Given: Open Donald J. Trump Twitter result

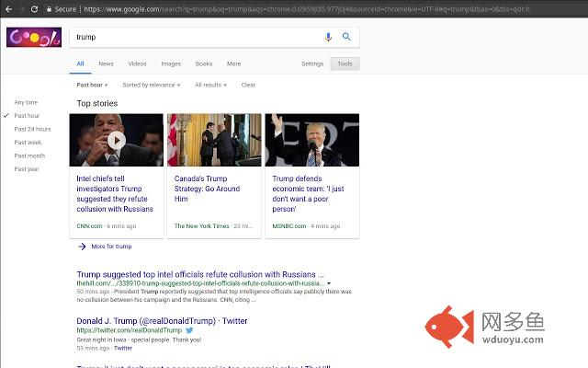Looking at the screenshot, I should [x=162, y=321].
